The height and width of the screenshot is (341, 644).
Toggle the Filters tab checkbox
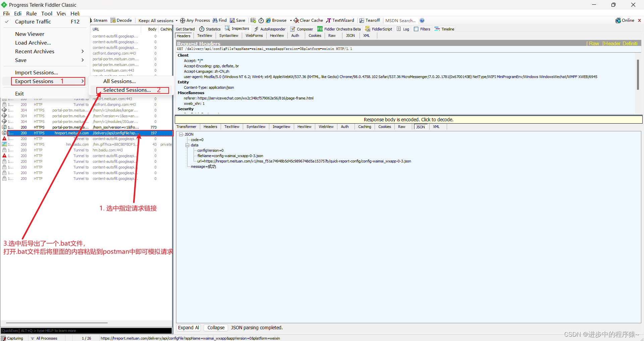tap(416, 29)
